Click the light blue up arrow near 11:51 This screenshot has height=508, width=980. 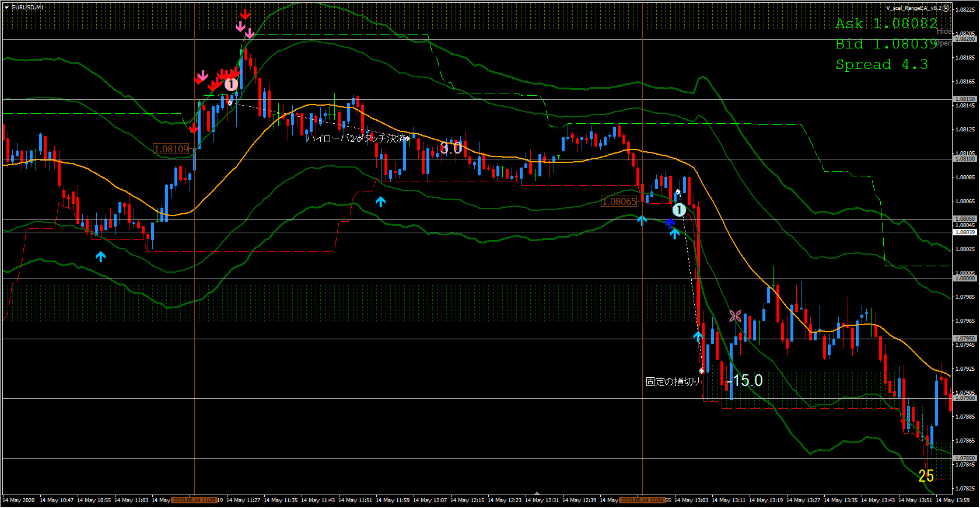pos(380,202)
